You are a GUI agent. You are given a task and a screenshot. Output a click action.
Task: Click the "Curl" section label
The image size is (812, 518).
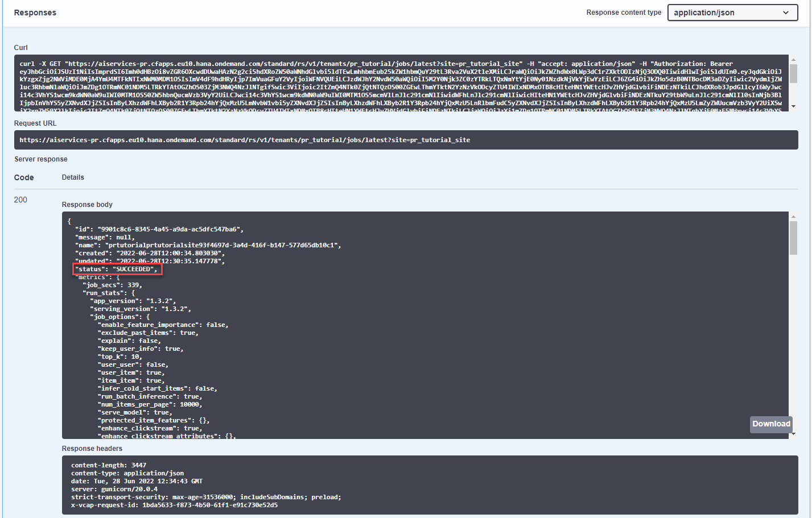point(21,48)
